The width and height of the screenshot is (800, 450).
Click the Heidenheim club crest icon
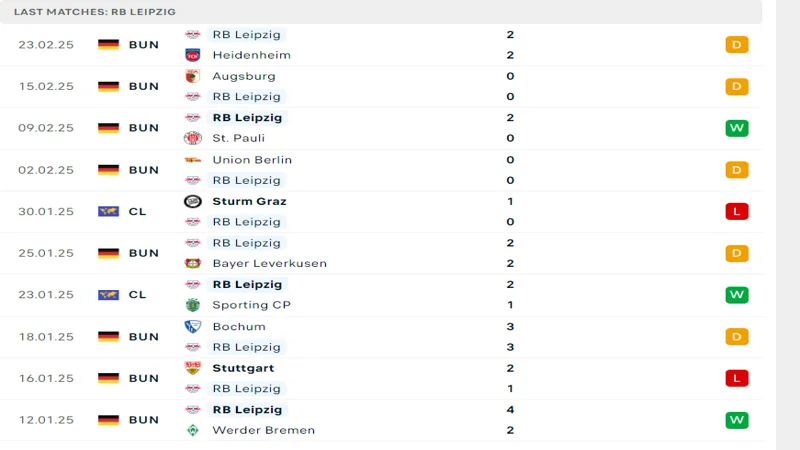[193, 55]
